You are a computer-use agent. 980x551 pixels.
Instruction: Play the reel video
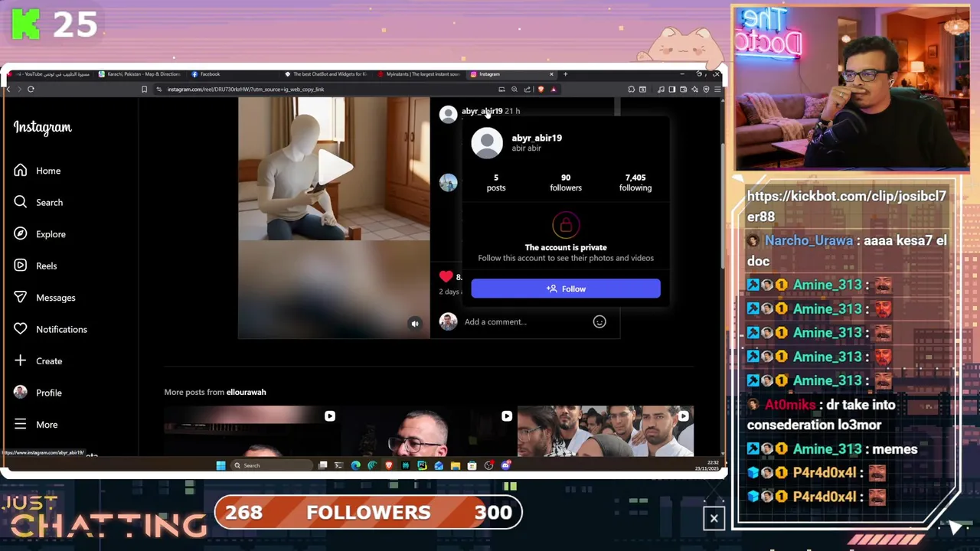click(x=334, y=166)
